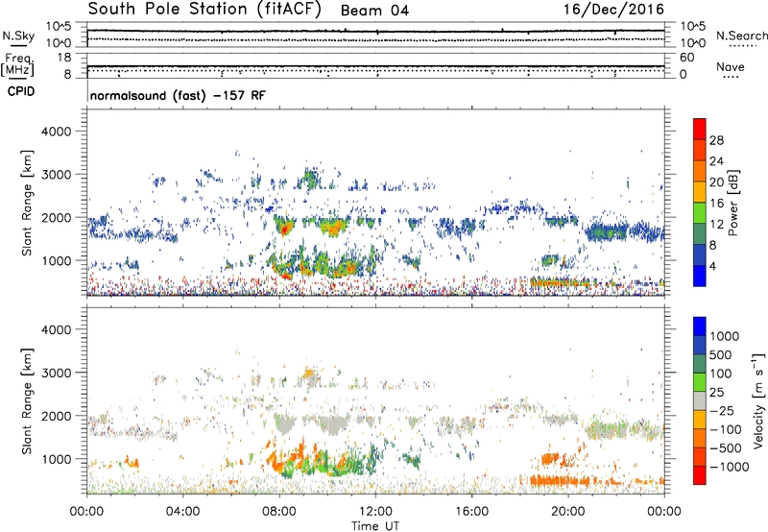Click the "2000" tick of the power panel
This screenshot has width=768, height=532.
coord(56,218)
